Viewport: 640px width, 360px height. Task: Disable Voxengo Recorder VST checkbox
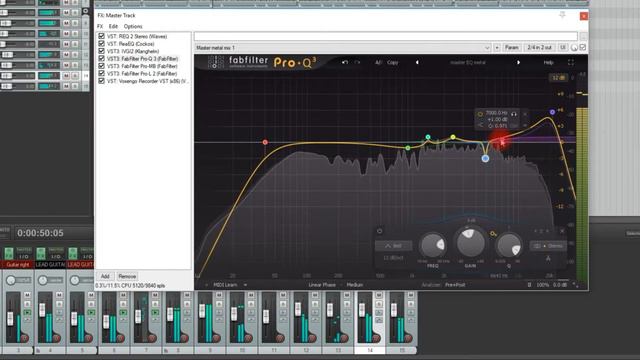[102, 81]
